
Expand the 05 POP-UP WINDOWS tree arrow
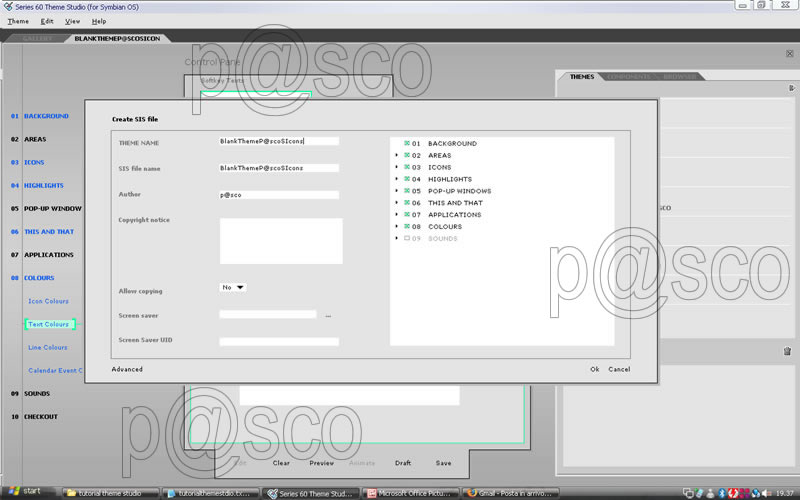(397, 191)
